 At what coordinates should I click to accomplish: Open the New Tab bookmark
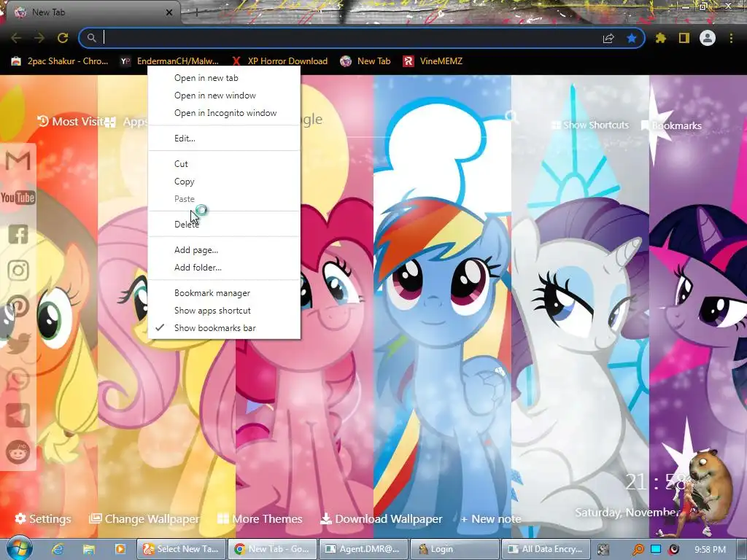tap(365, 61)
